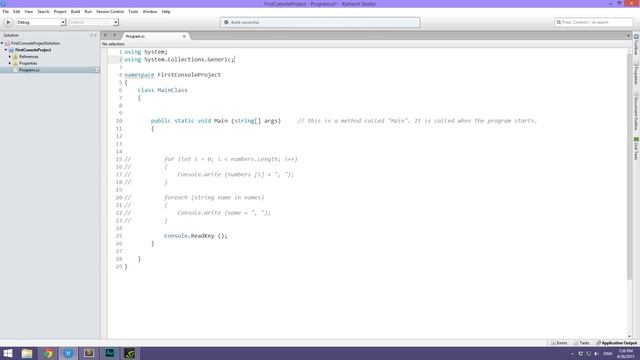
Task: Click the commented foreach statement on line 20
Action: point(214,198)
